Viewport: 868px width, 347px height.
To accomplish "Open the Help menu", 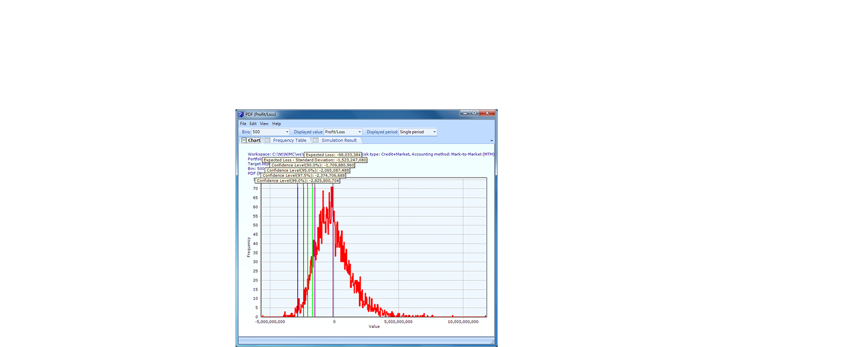I will [x=277, y=124].
